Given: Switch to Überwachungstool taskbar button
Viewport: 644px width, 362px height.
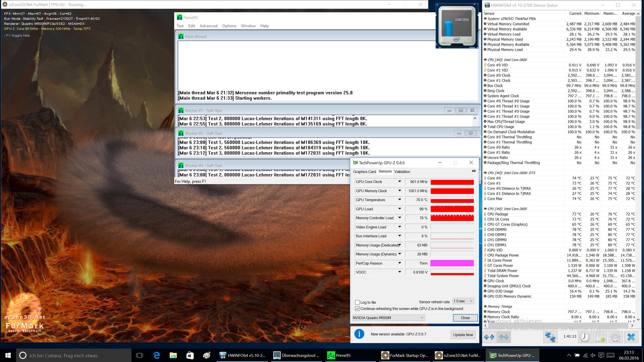Looking at the screenshot, I should tap(297, 355).
